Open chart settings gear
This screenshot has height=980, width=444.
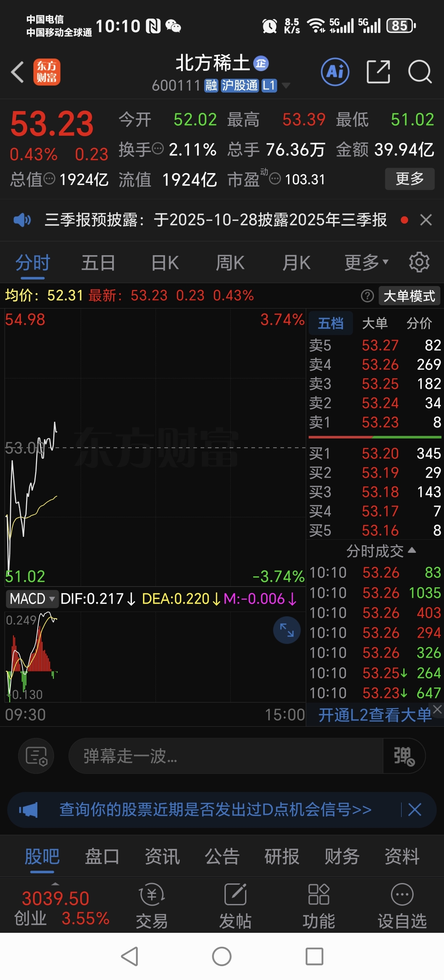[419, 262]
